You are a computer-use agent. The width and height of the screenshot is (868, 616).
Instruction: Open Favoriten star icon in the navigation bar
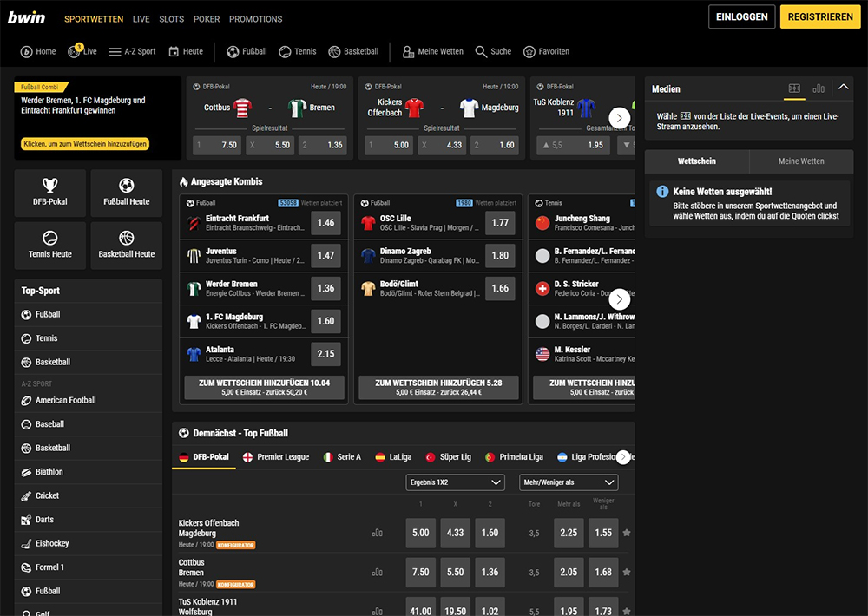coord(529,51)
